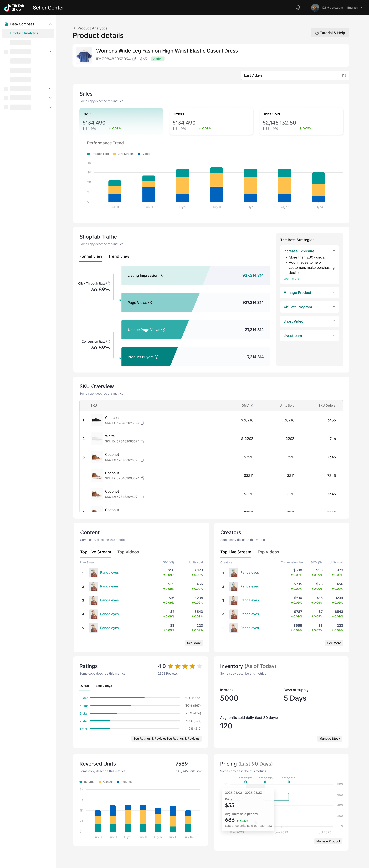
Task: Copy the product ID with copy icon
Action: pos(134,59)
